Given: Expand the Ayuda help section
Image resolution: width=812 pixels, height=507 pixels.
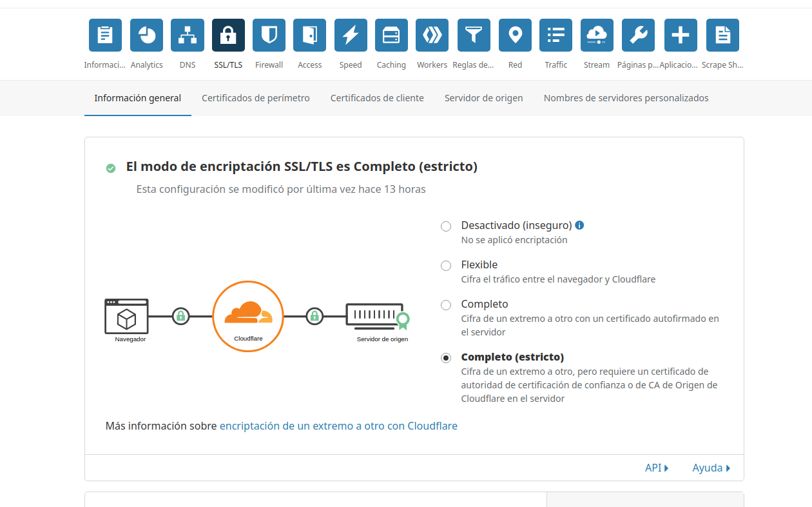Looking at the screenshot, I should click(x=711, y=468).
